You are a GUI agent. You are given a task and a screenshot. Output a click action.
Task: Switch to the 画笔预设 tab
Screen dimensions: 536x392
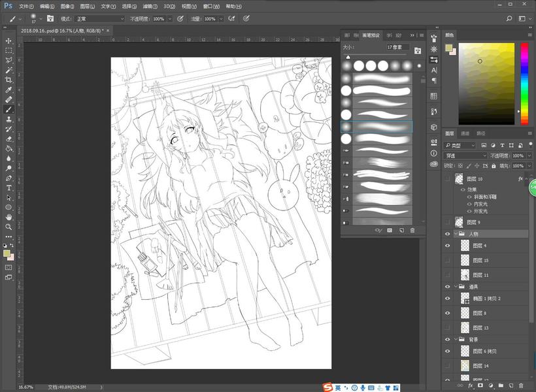click(x=371, y=35)
